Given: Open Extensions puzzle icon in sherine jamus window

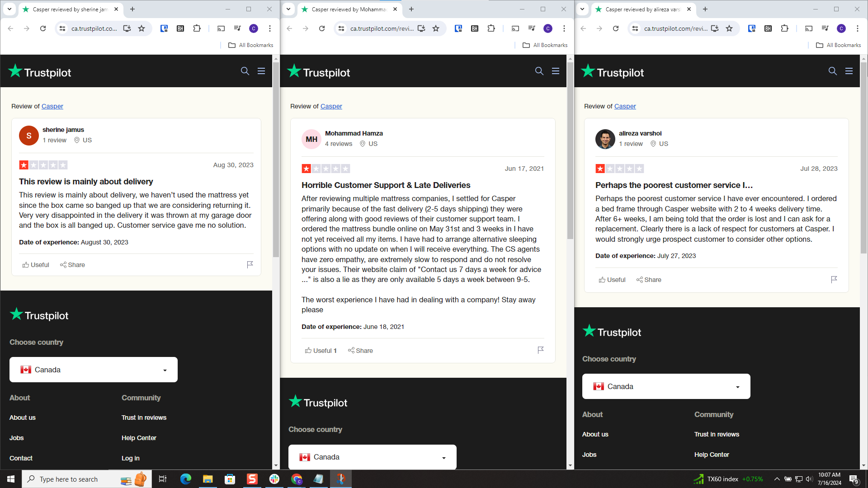Looking at the screenshot, I should 197,28.
